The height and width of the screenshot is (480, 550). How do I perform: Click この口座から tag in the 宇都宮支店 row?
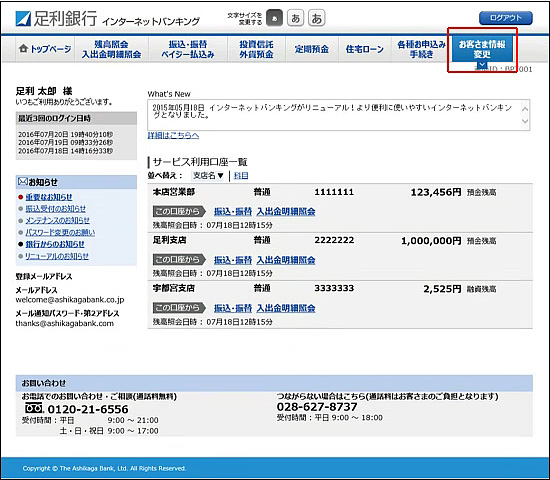click(x=179, y=308)
